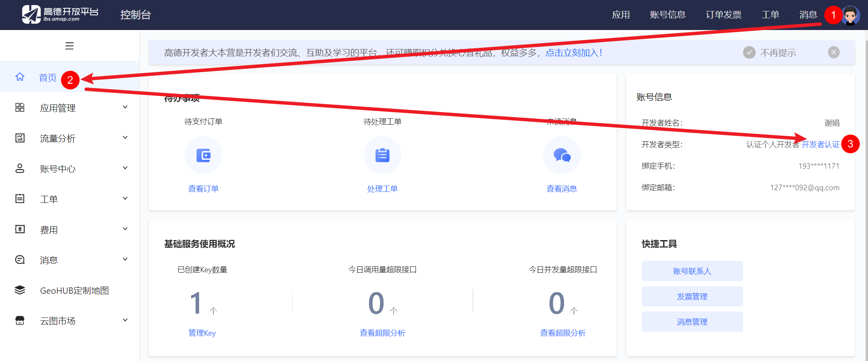Click the home icon beside 首页

click(20, 77)
